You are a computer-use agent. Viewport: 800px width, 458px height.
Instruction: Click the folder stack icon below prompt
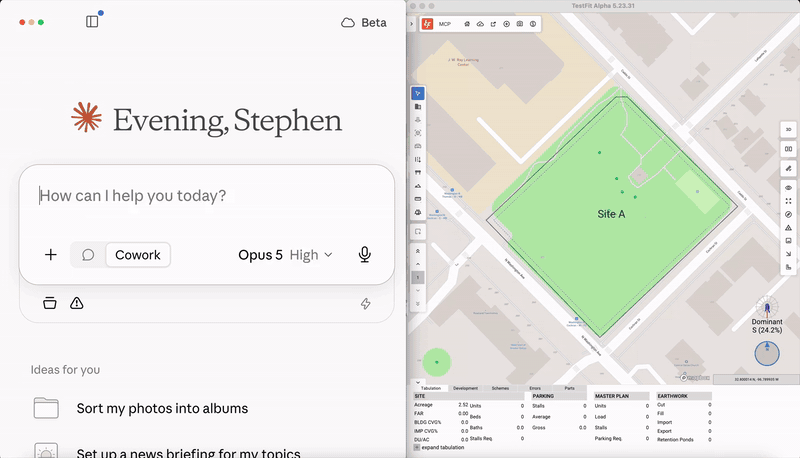click(x=49, y=303)
